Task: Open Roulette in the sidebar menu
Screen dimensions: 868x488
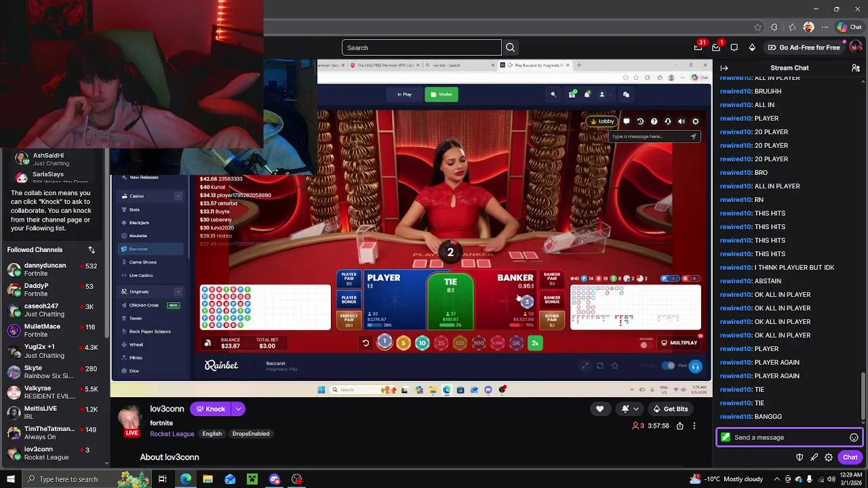Action: [138, 236]
